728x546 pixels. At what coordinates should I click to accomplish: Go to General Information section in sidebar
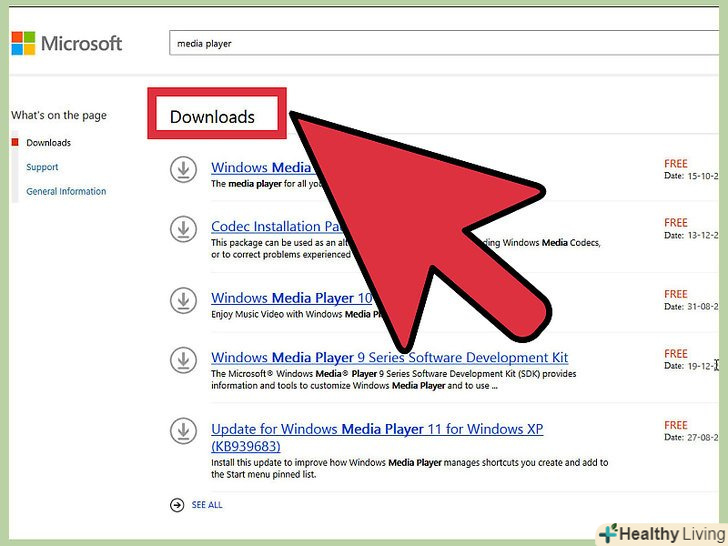(x=66, y=191)
